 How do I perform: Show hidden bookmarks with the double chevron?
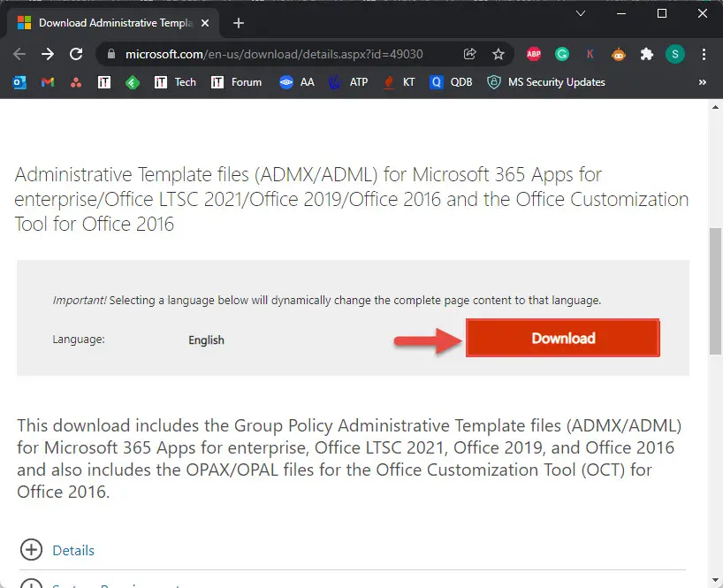(x=703, y=82)
